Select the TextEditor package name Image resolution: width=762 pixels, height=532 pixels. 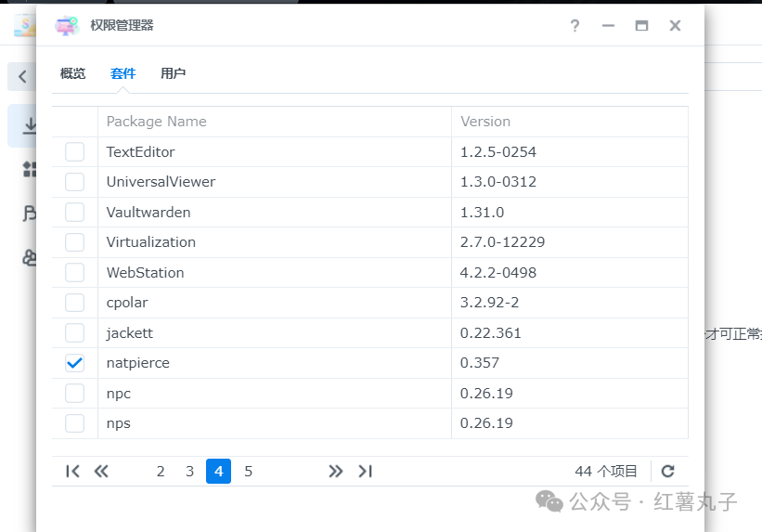pos(140,151)
